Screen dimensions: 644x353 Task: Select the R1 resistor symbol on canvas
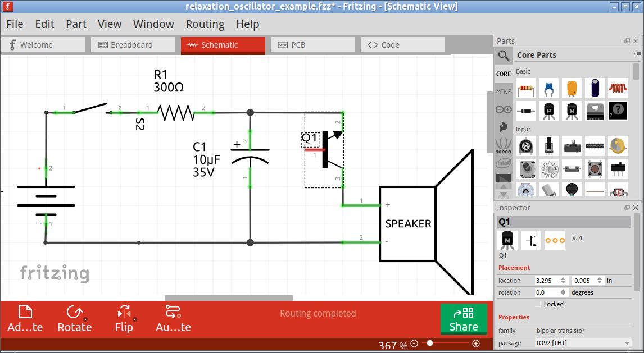(x=176, y=112)
